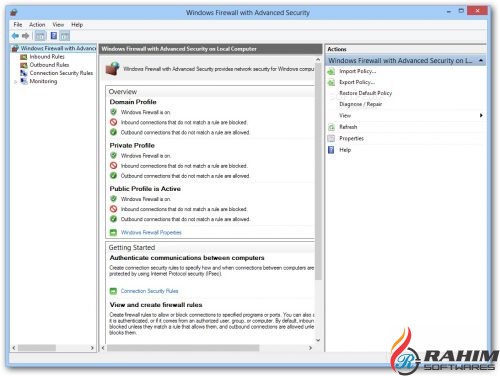Expand the View submenu arrow in Actions
500x376 pixels.
(x=481, y=115)
